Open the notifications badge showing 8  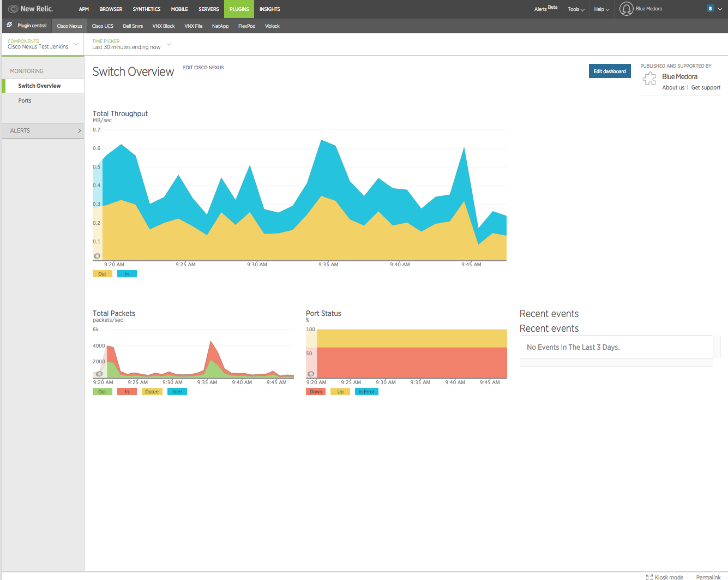point(710,9)
